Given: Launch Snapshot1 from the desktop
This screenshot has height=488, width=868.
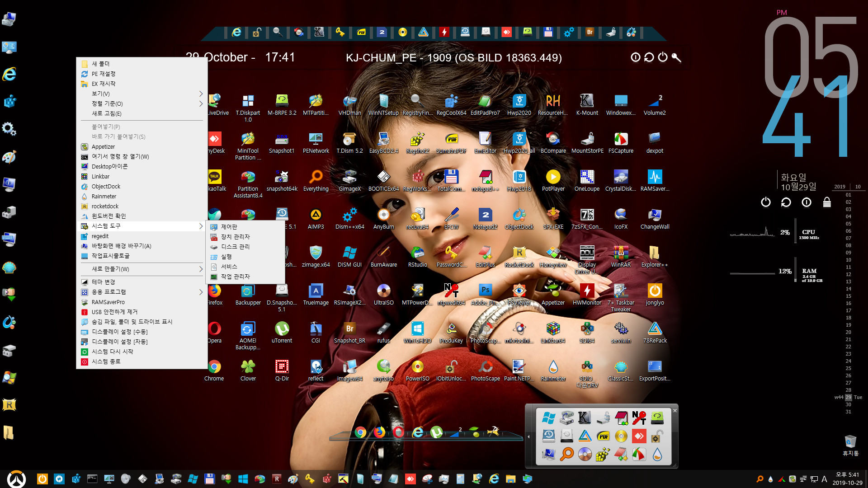Looking at the screenshot, I should tap(282, 142).
